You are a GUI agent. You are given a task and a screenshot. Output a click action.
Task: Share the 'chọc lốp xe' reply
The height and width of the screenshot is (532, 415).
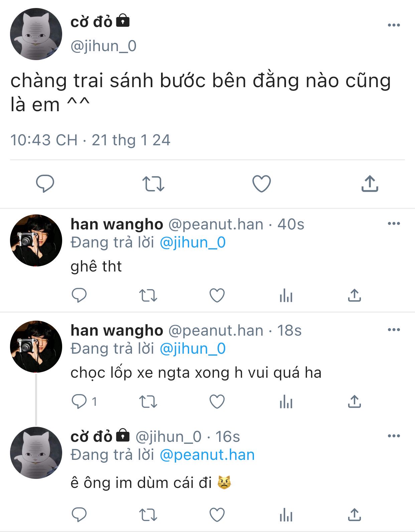pos(355,401)
